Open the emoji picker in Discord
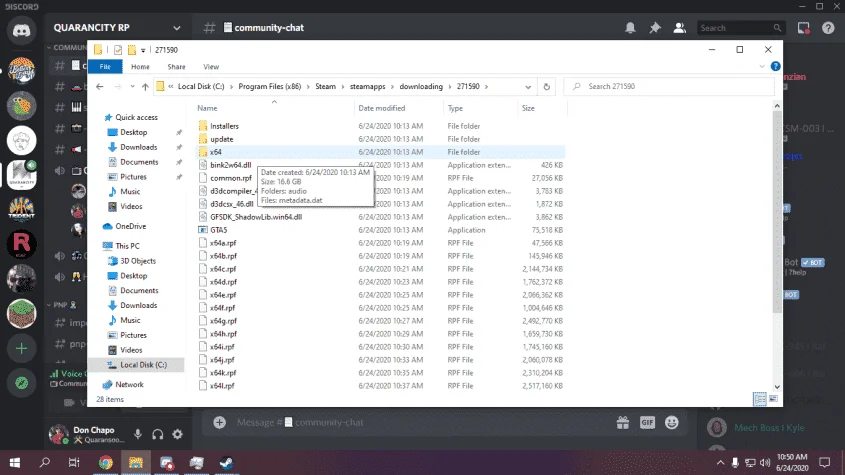Screen dimensions: 845x475 point(671,423)
